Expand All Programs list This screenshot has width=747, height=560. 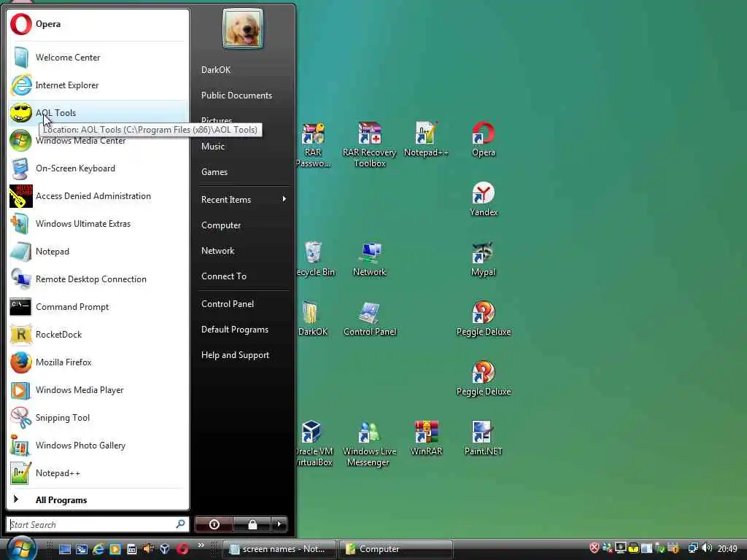(98, 499)
